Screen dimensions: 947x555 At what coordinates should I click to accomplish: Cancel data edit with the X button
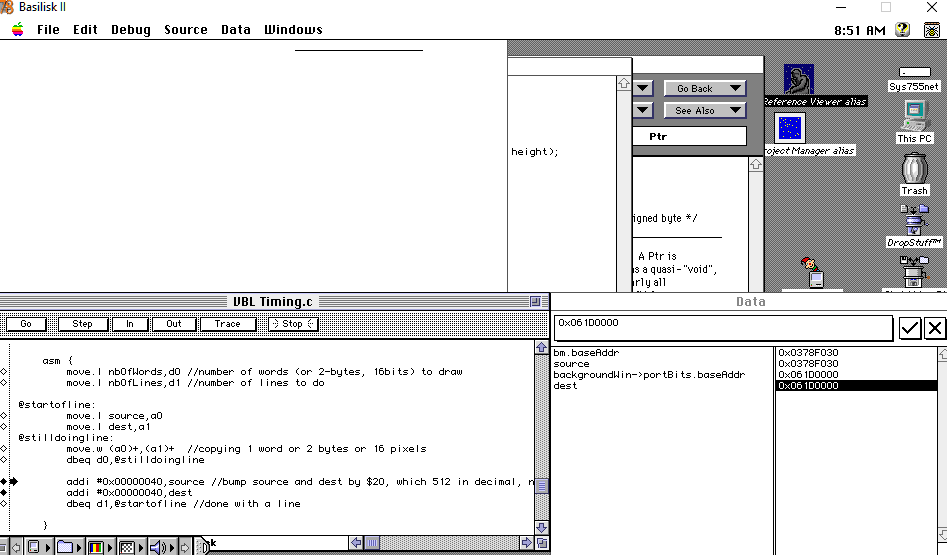coord(934,328)
